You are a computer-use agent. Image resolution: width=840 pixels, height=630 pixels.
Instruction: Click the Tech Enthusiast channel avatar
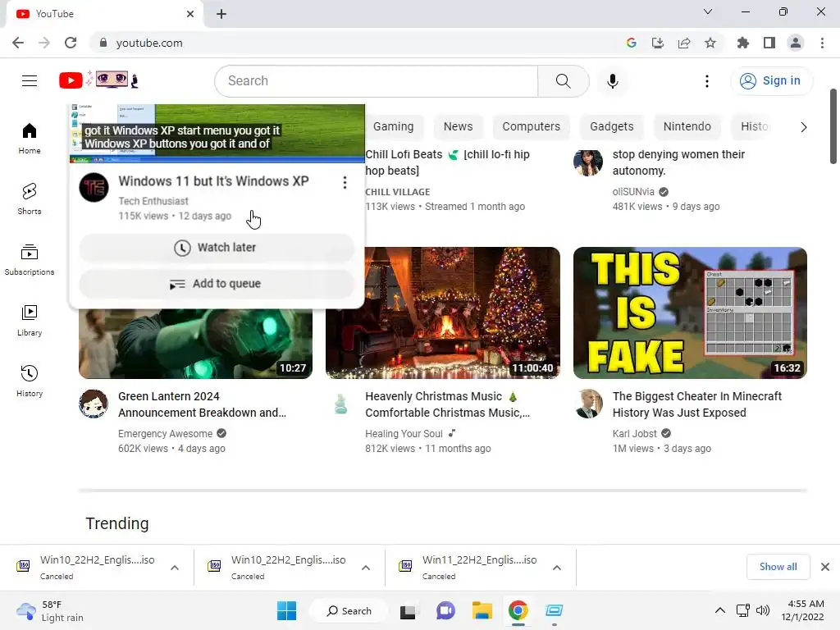pyautogui.click(x=94, y=188)
